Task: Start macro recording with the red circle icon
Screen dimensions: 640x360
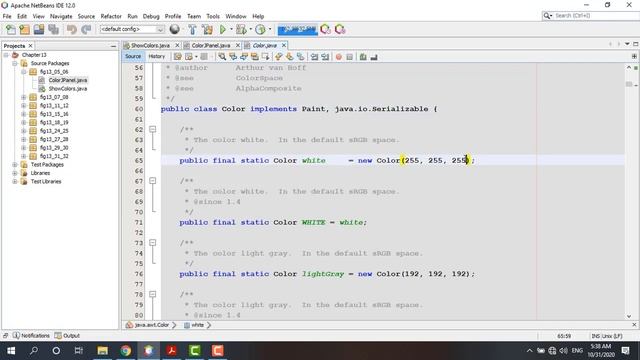Action: pyautogui.click(x=338, y=57)
